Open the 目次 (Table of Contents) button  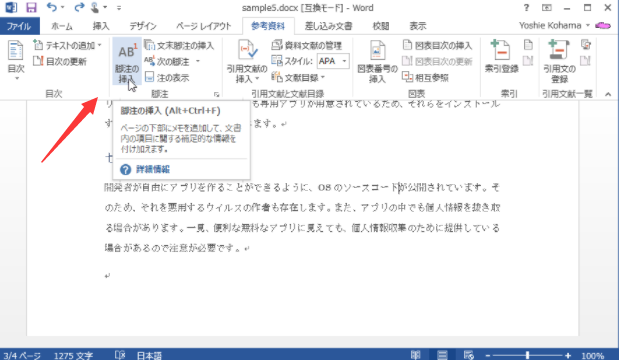16,60
